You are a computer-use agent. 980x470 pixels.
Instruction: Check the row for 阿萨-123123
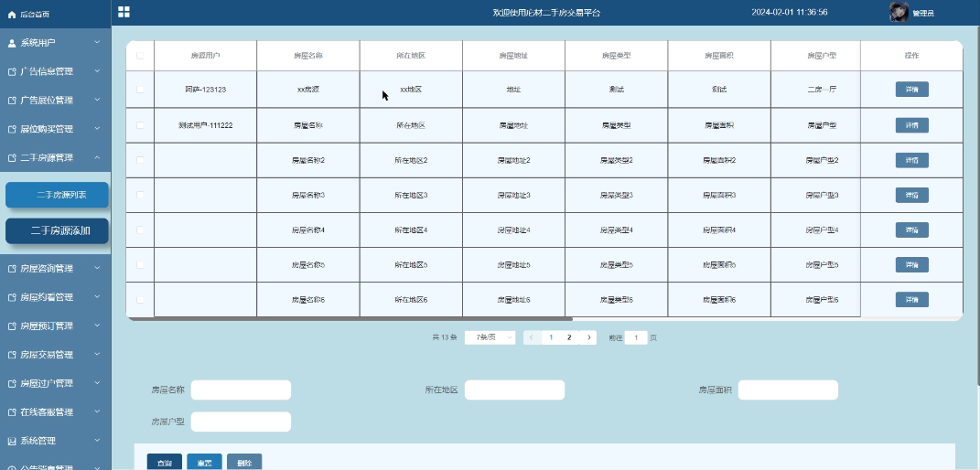point(140,90)
